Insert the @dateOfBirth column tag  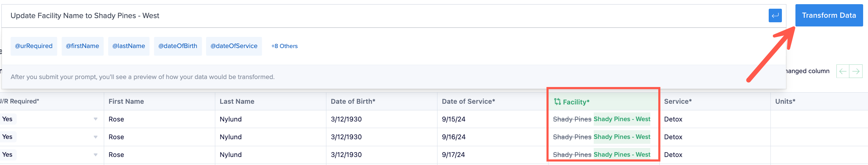point(178,46)
